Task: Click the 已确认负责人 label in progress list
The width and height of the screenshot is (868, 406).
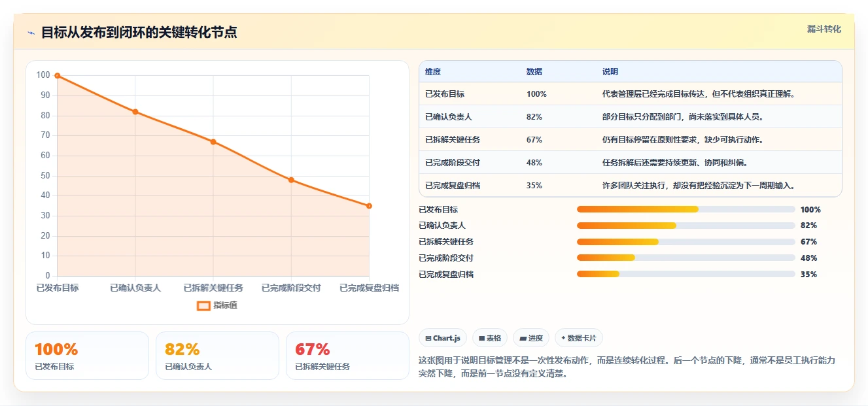Action: tap(442, 226)
